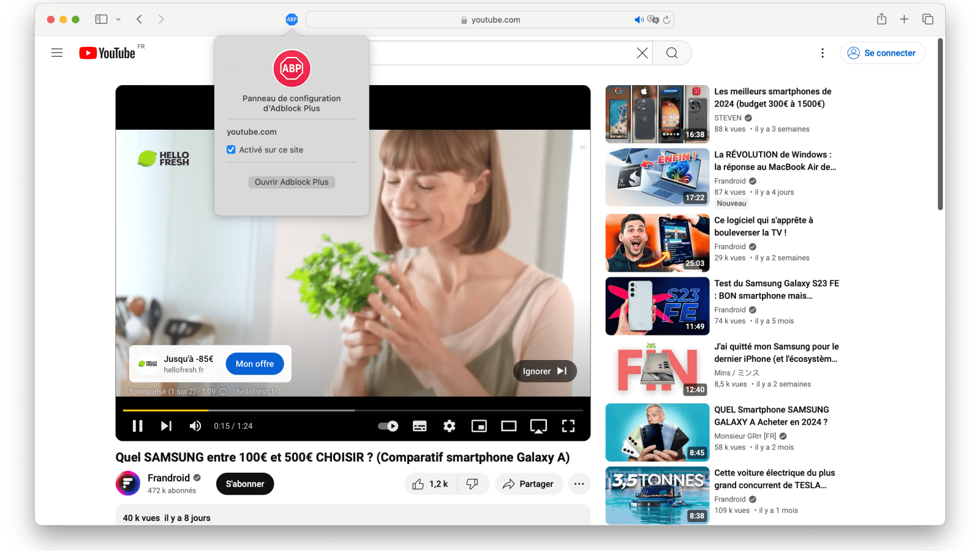980x551 pixels.
Task: Expand the Safari sidebar dropdown chevron
Action: pyautogui.click(x=118, y=20)
